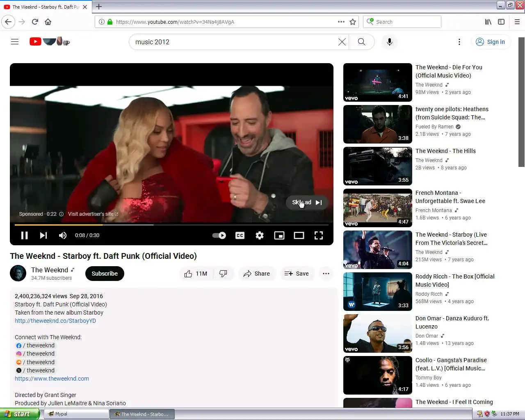Viewport: 525px width, 420px height.
Task: Open theweeknd Facebook link
Action: pyautogui.click(x=35, y=345)
